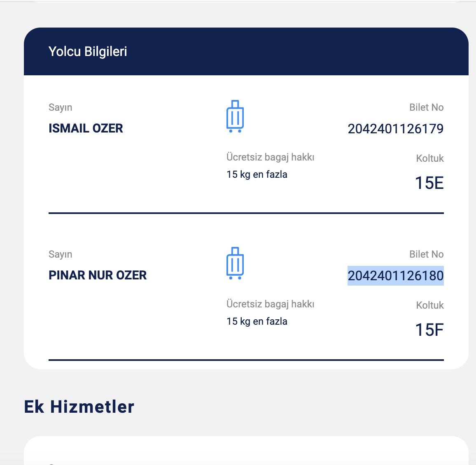Image resolution: width=476 pixels, height=465 pixels.
Task: Select the wheels under the first luggage icon
Action: click(x=236, y=131)
